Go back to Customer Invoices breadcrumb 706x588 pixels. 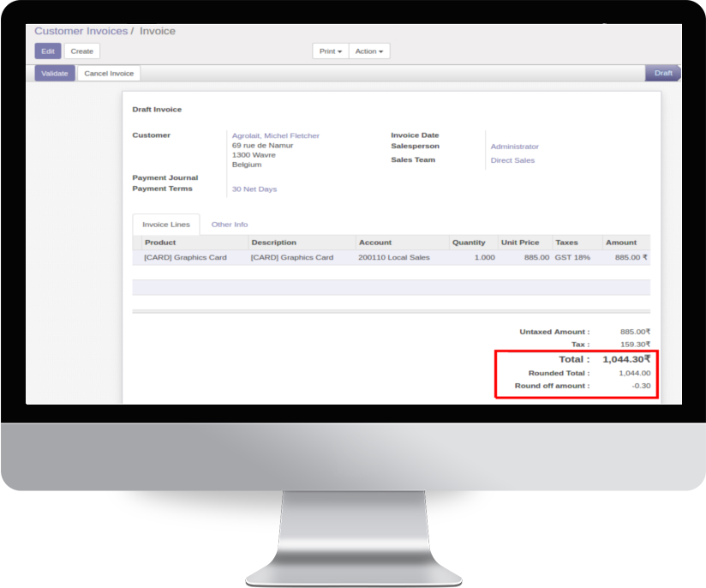coord(81,31)
